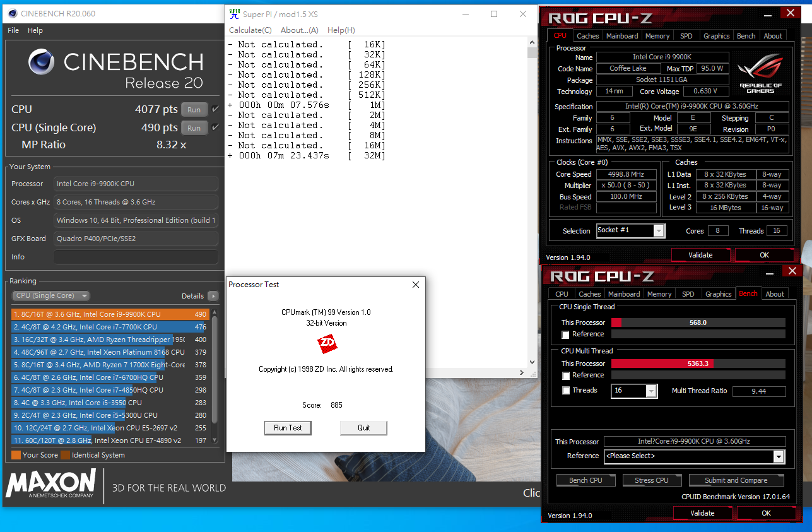This screenshot has width=812, height=532.
Task: Click the empty Info field in Your System
Action: [x=136, y=257]
